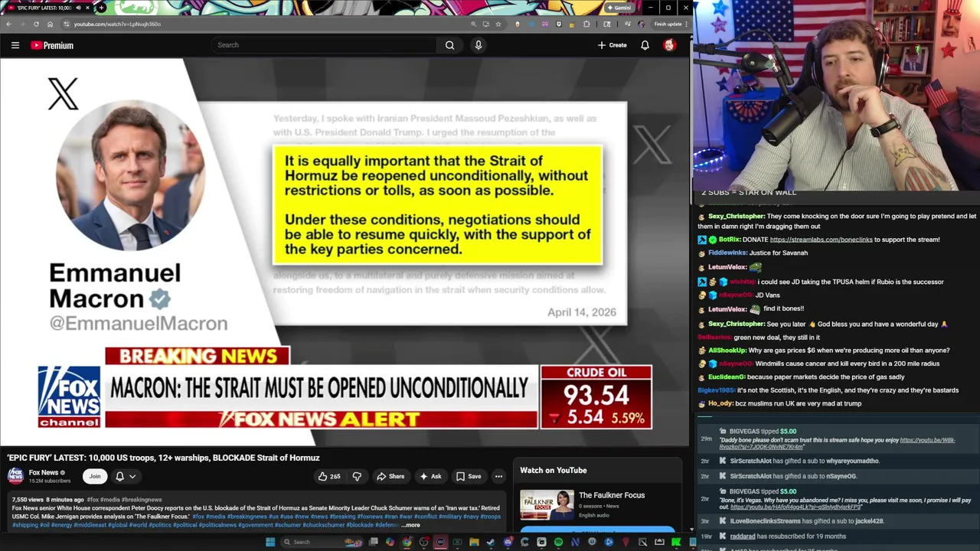Open YouTube notifications bell in the header
Screen dimensions: 980x551
pos(645,45)
